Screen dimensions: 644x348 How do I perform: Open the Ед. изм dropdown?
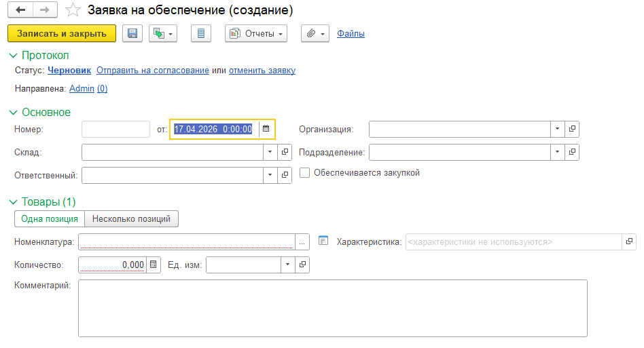pyautogui.click(x=288, y=265)
